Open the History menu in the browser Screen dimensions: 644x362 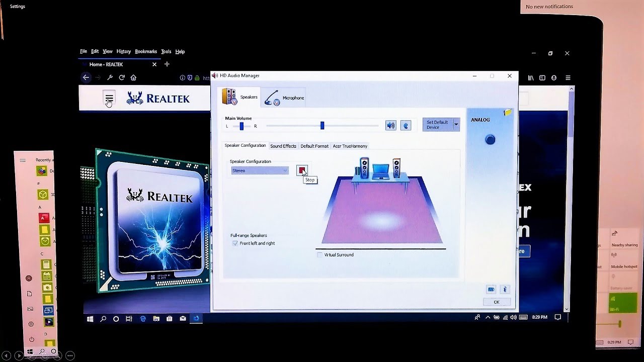pos(123,51)
